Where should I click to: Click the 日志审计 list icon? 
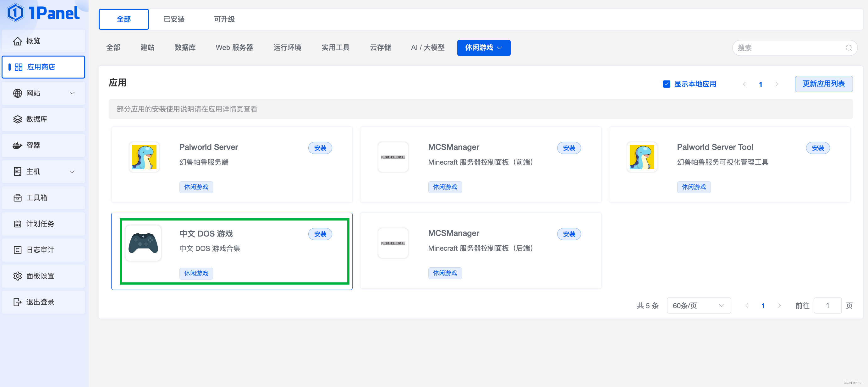click(x=18, y=250)
